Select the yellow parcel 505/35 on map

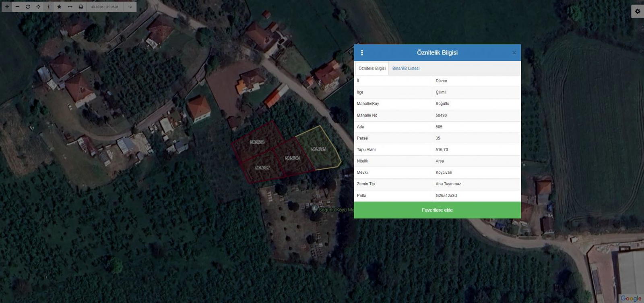point(318,149)
